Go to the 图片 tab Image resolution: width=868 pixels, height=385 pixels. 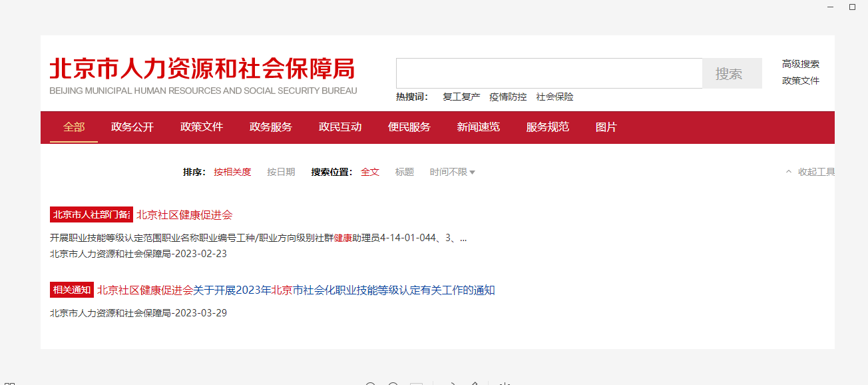[606, 127]
